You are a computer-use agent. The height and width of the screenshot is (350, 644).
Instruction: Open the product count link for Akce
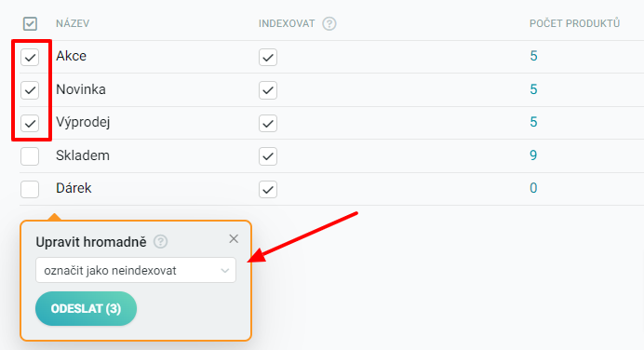[x=533, y=56]
